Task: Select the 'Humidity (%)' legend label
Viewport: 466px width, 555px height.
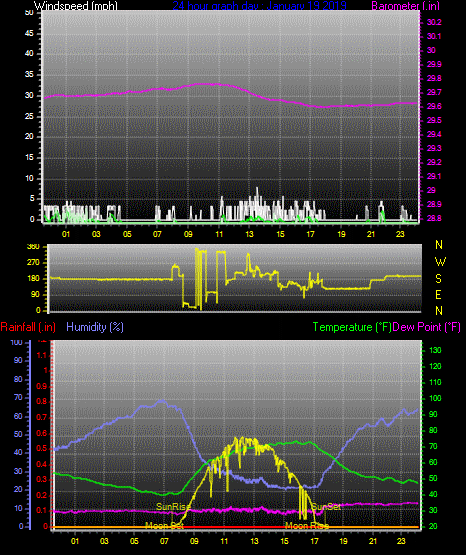Action: pyautogui.click(x=95, y=327)
